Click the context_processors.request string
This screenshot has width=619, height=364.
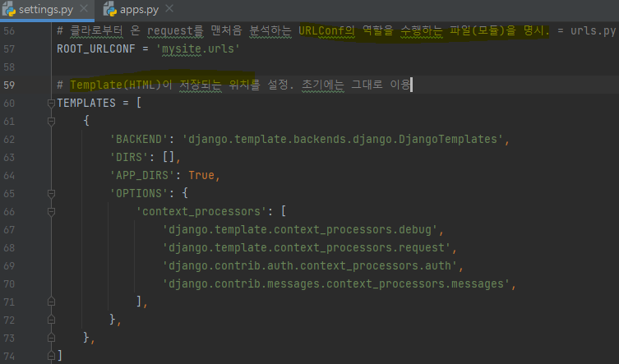(307, 248)
